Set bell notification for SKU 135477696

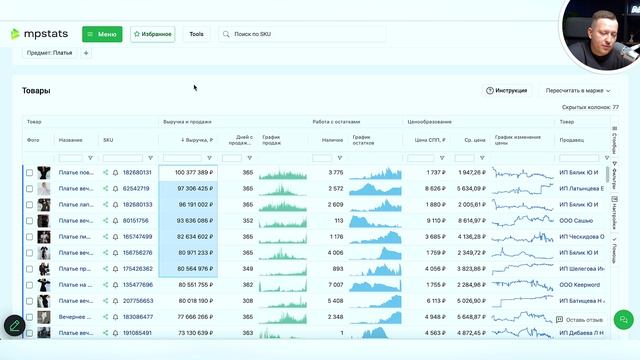pos(116,285)
